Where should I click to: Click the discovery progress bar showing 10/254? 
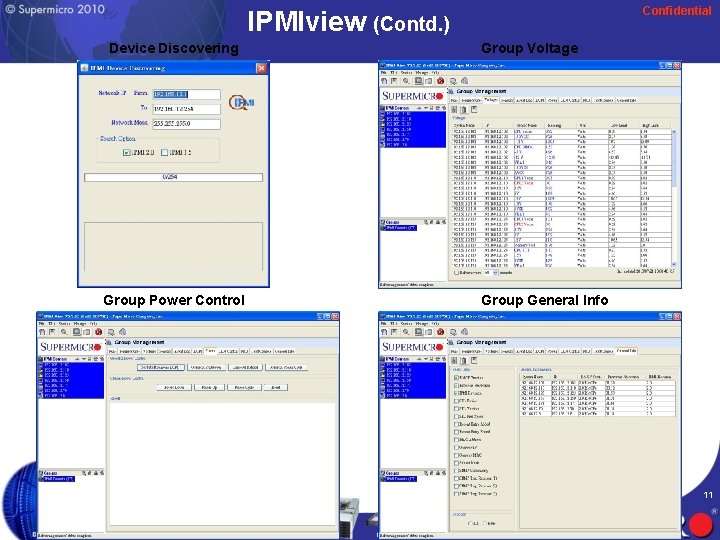click(174, 177)
